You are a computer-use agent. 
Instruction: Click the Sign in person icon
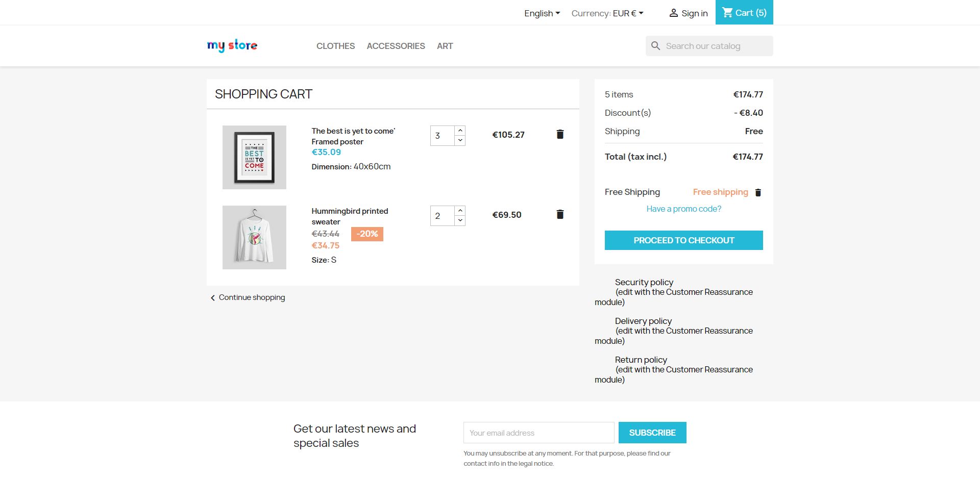674,13
